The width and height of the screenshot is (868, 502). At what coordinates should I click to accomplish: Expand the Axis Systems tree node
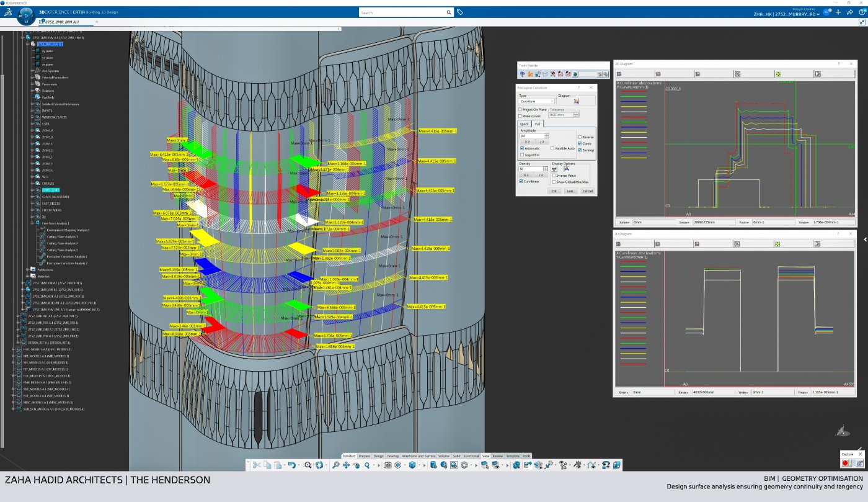[x=32, y=71]
